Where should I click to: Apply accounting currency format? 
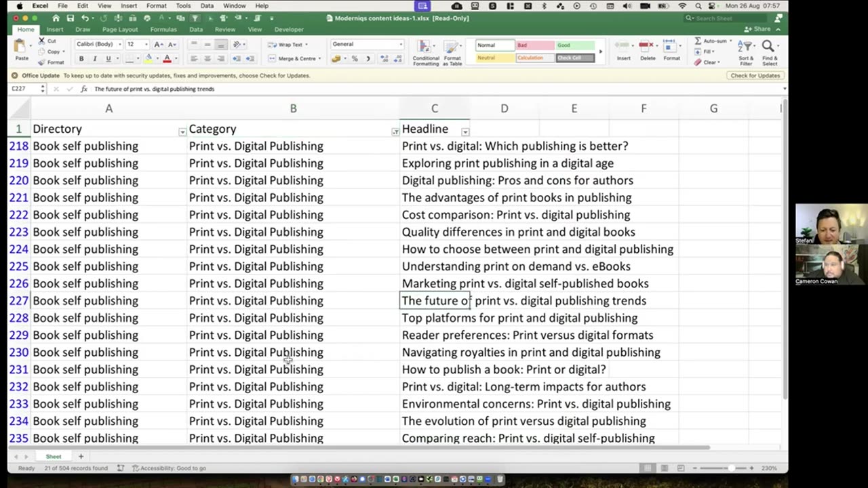pyautogui.click(x=336, y=59)
